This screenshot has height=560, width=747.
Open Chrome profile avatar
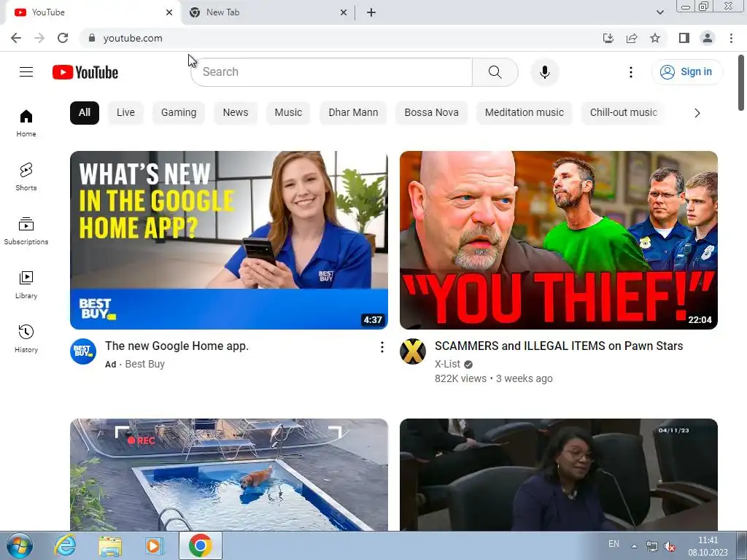(708, 38)
